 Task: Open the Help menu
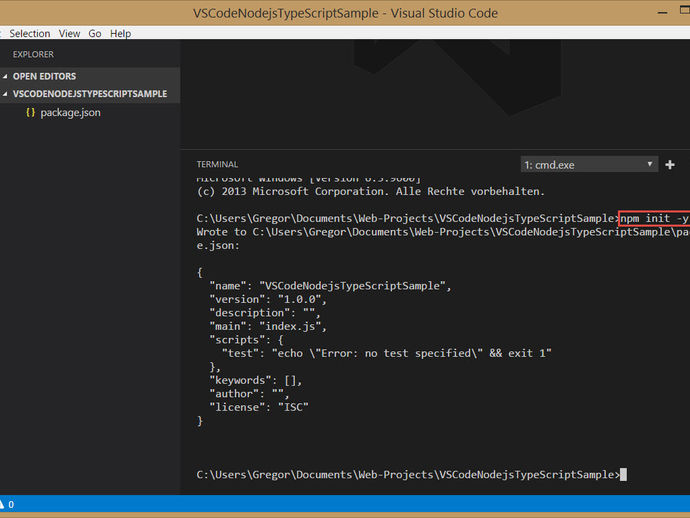click(121, 33)
